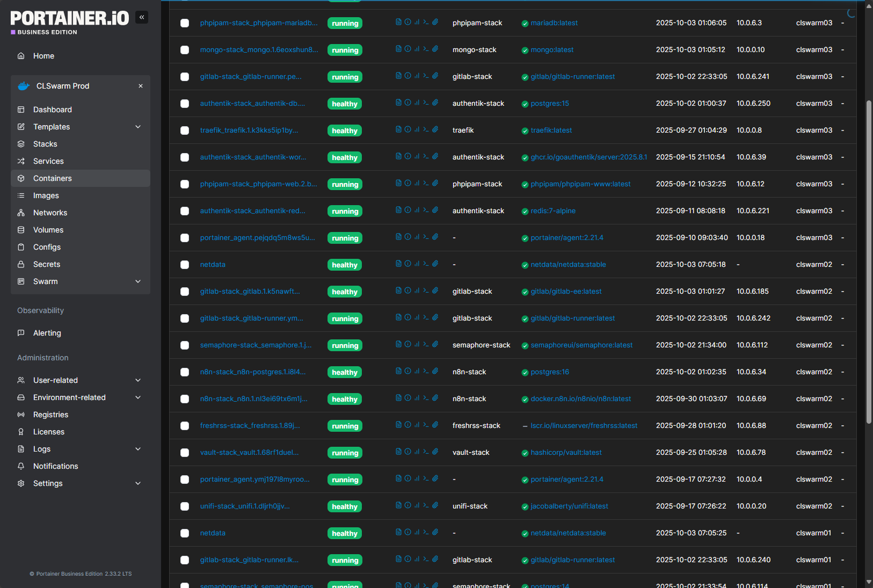This screenshot has width=873, height=588.
Task: Check the traefik_traefik container checkbox
Action: pos(185,130)
